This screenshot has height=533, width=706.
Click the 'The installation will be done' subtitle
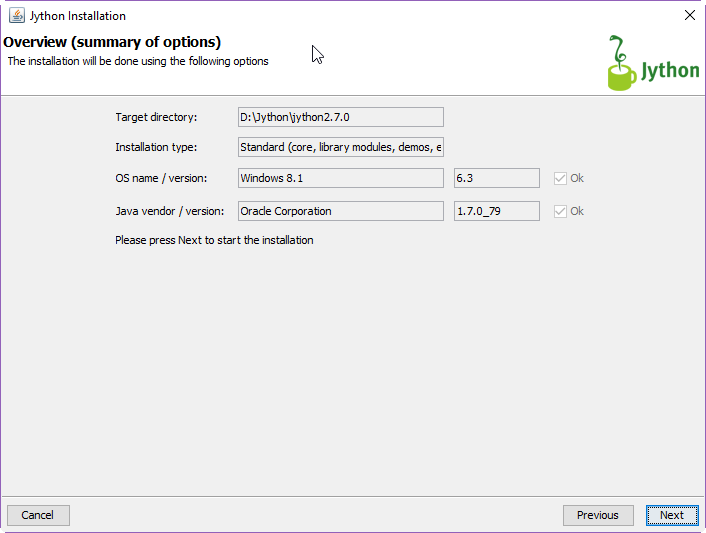tap(138, 61)
